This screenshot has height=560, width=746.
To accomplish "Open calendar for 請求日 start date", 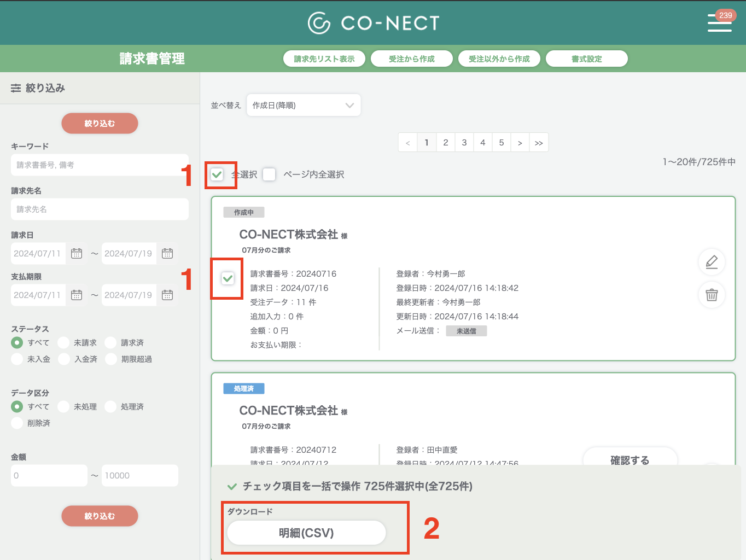I will [x=77, y=253].
